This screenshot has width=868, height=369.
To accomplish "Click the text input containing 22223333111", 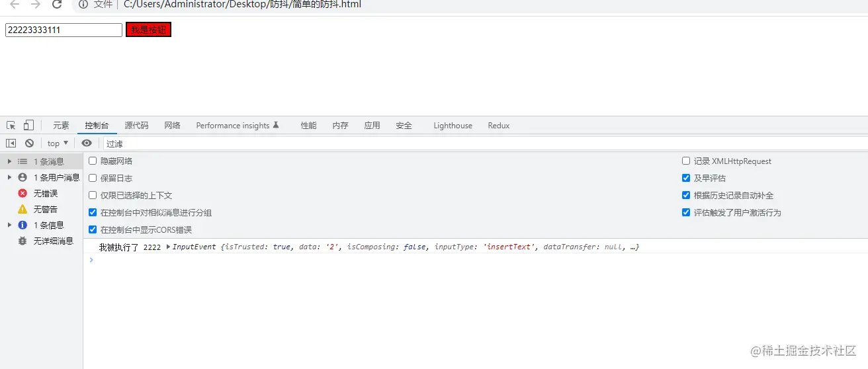I will (64, 30).
